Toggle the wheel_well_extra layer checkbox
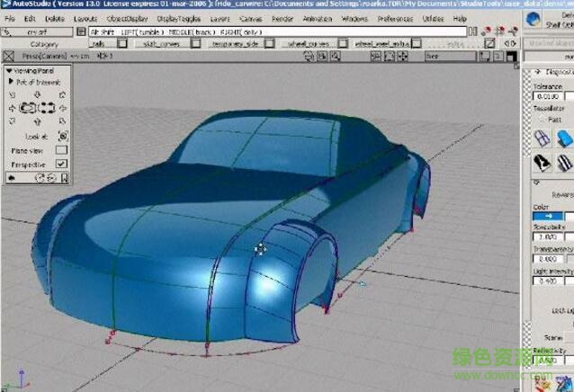 pos(417,43)
